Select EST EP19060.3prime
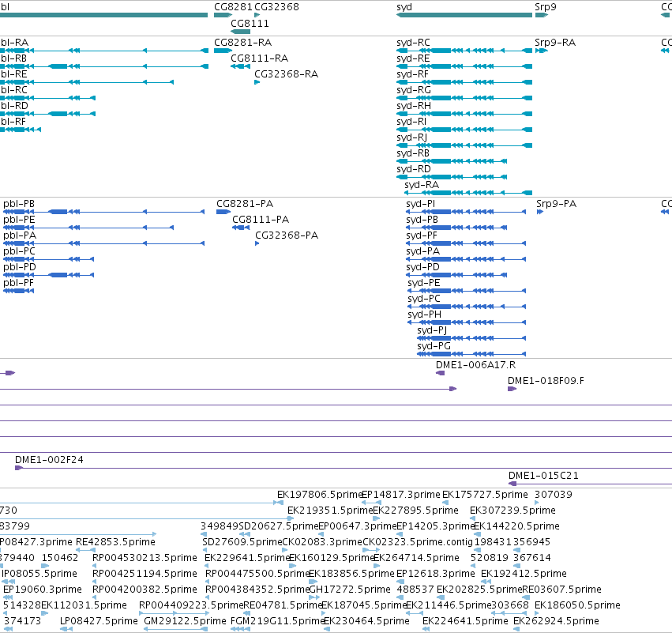This screenshot has width=672, height=633. tap(43, 590)
